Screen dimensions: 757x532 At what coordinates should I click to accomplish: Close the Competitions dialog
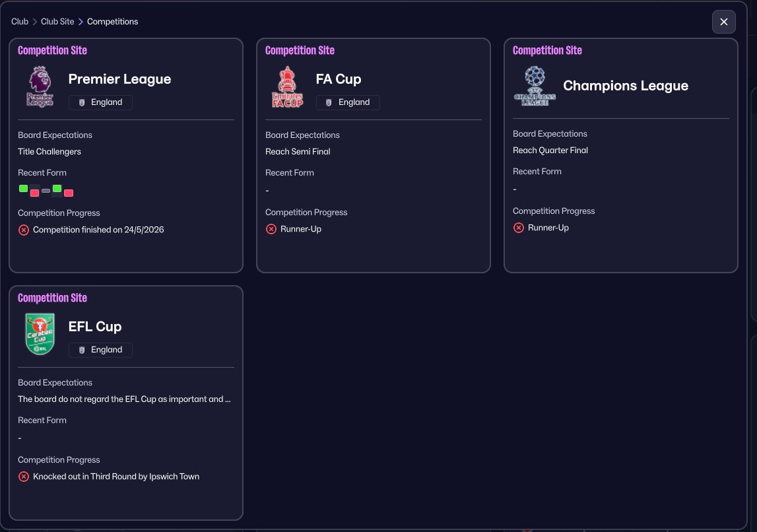[x=724, y=22]
